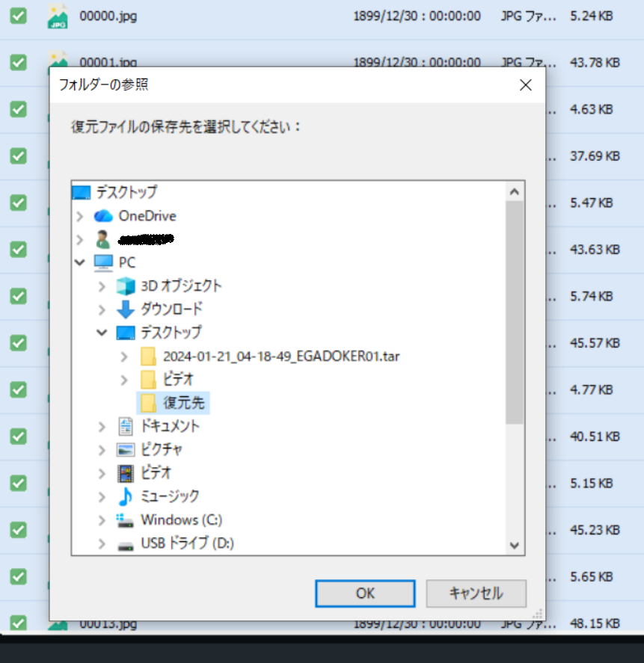Click the folder tree scroll-down arrow
This screenshot has height=663, width=644.
point(515,546)
